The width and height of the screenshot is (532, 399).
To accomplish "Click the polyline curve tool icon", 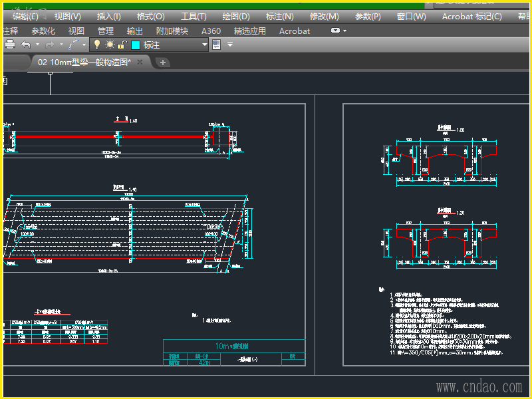I will [74, 45].
